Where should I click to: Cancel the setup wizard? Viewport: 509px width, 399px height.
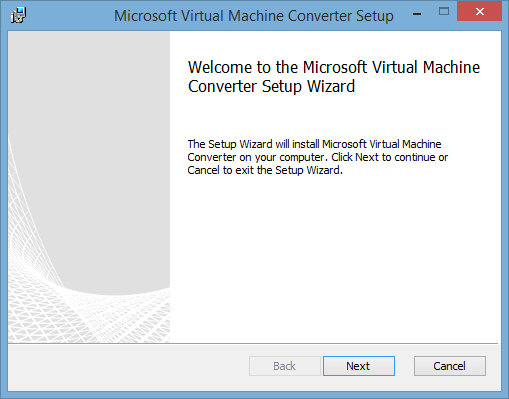click(x=450, y=366)
